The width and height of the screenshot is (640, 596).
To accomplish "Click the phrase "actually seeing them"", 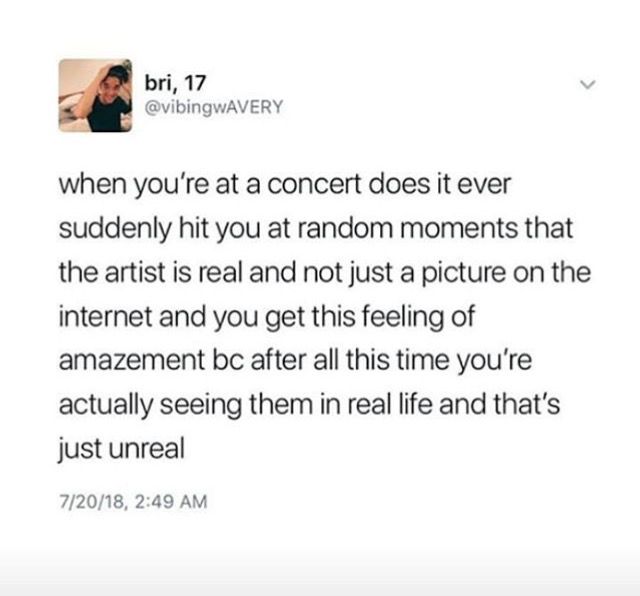I will click(186, 406).
